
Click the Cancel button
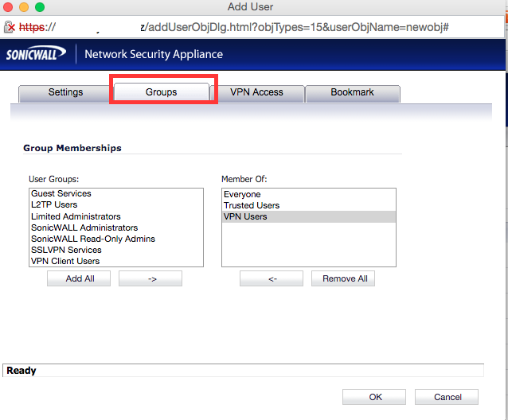coord(447,397)
